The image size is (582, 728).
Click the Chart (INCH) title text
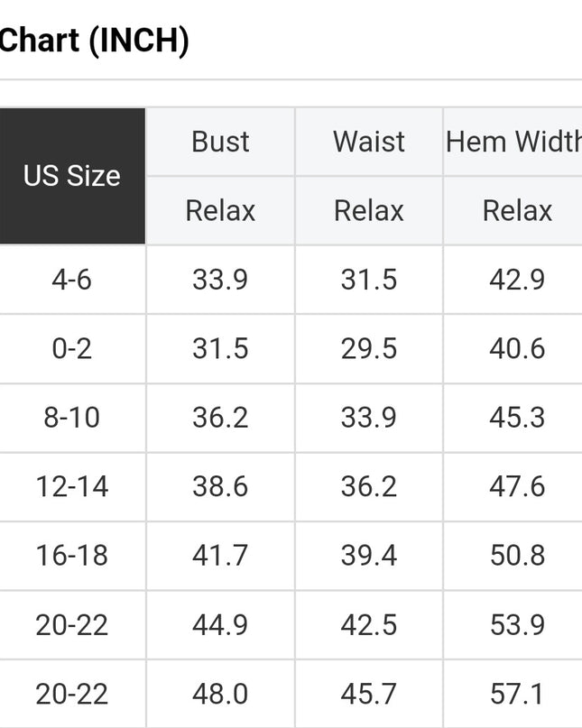[94, 41]
